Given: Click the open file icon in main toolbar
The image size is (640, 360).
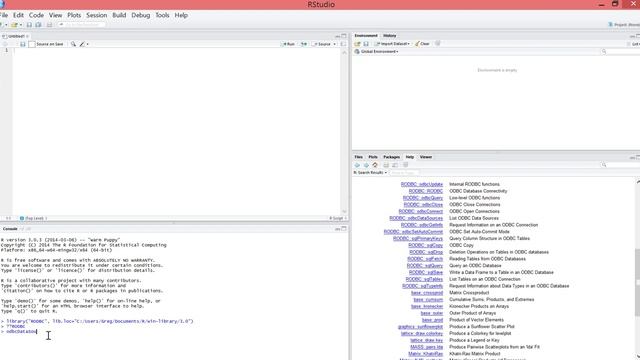Looking at the screenshot, I should (14, 25).
